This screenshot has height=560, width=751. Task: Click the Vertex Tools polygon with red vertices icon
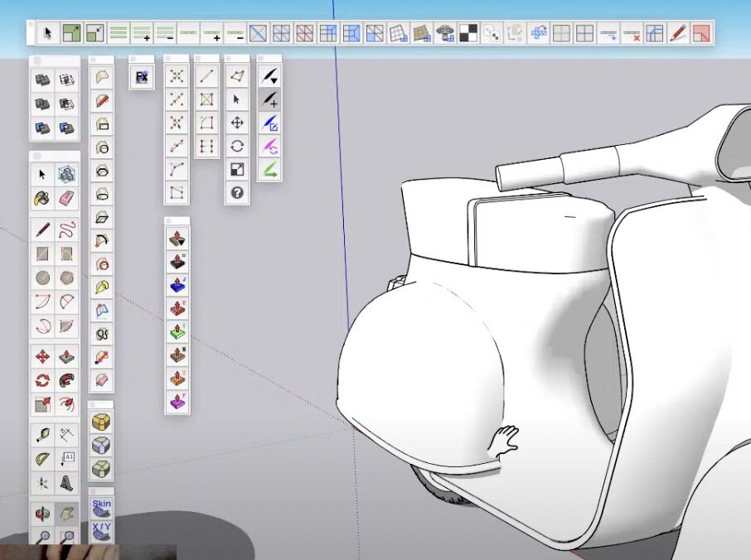tap(237, 76)
